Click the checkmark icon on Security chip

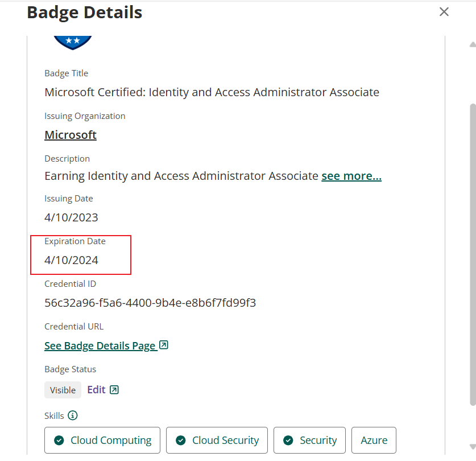(x=288, y=441)
